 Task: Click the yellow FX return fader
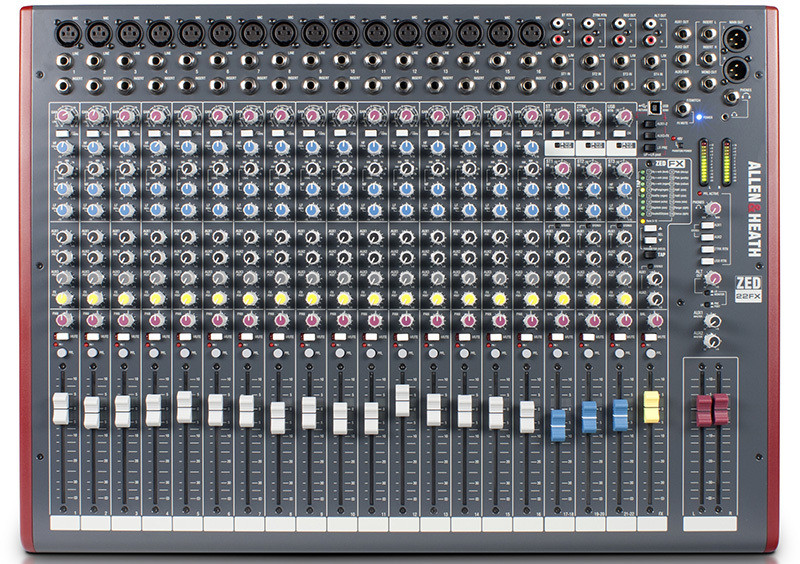(652, 407)
